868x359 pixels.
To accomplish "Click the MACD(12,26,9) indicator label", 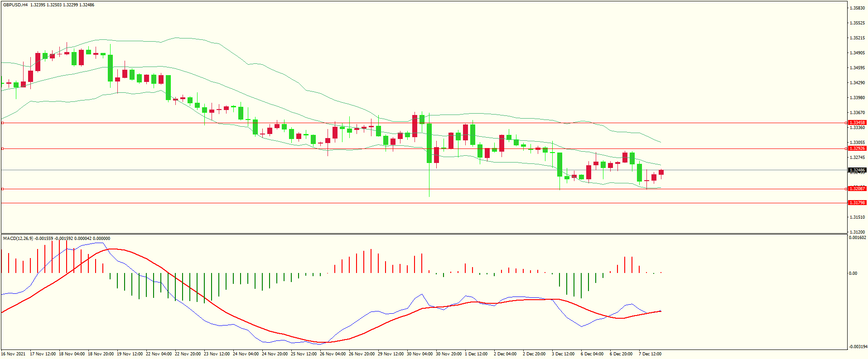I will [x=18, y=239].
